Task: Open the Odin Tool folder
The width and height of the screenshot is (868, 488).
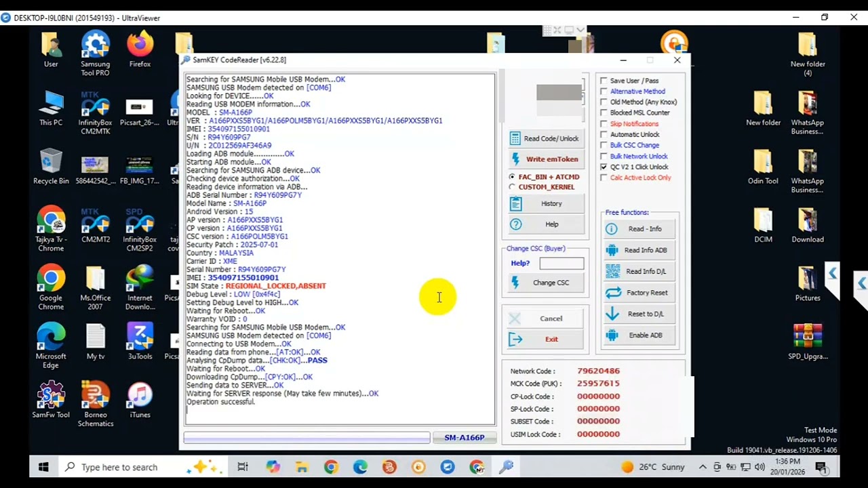Action: 763,167
